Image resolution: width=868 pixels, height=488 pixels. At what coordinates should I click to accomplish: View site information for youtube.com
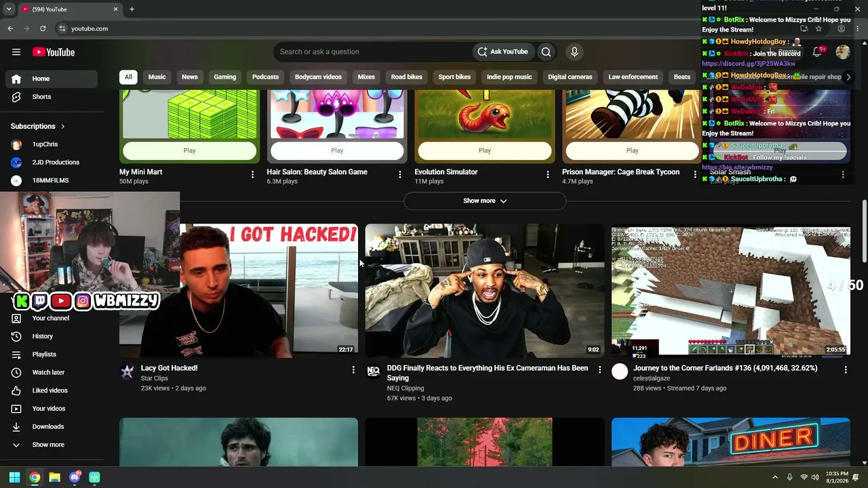(x=62, y=28)
